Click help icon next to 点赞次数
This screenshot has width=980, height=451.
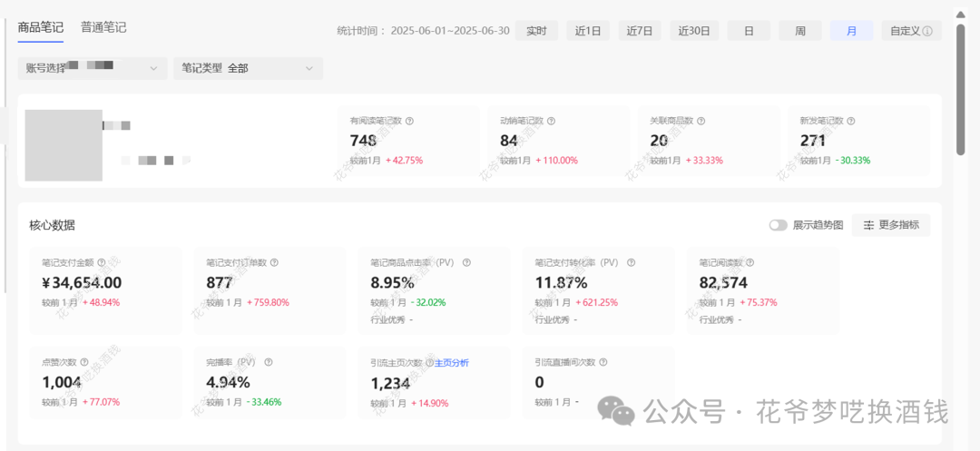tap(84, 362)
